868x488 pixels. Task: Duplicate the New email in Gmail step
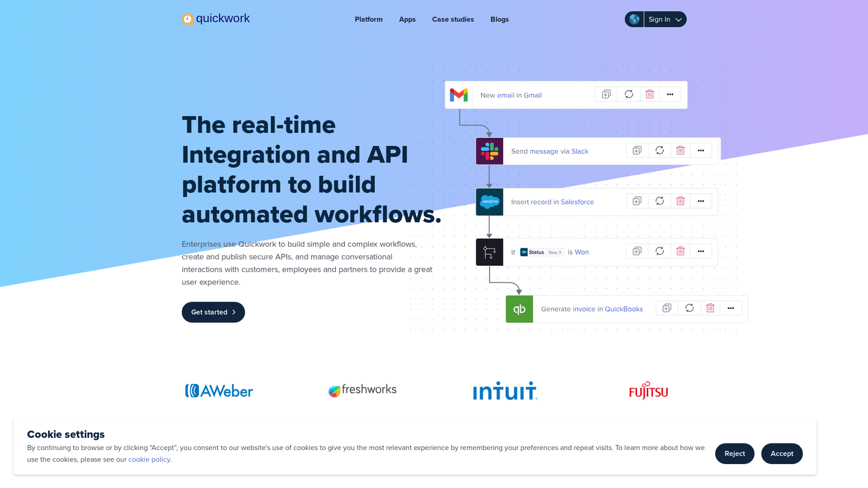(x=607, y=94)
